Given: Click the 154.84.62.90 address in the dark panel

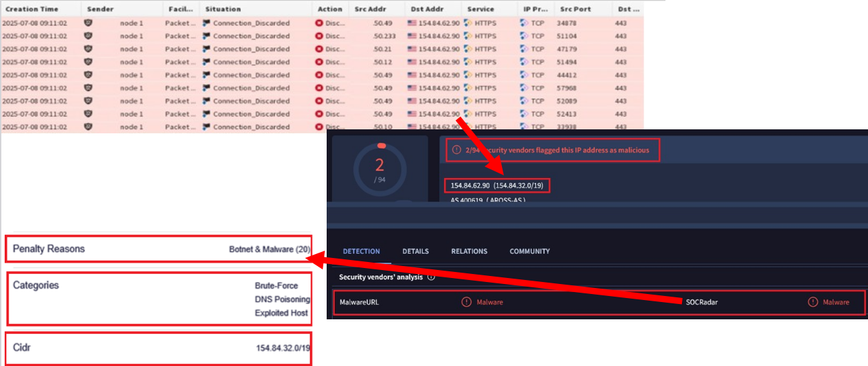Looking at the screenshot, I should coord(470,185).
